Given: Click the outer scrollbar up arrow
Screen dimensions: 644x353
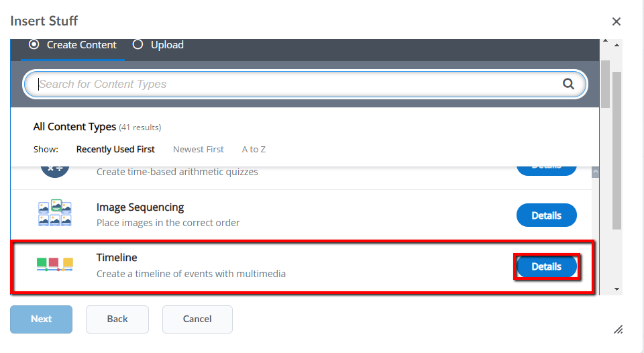Looking at the screenshot, I should (x=616, y=45).
